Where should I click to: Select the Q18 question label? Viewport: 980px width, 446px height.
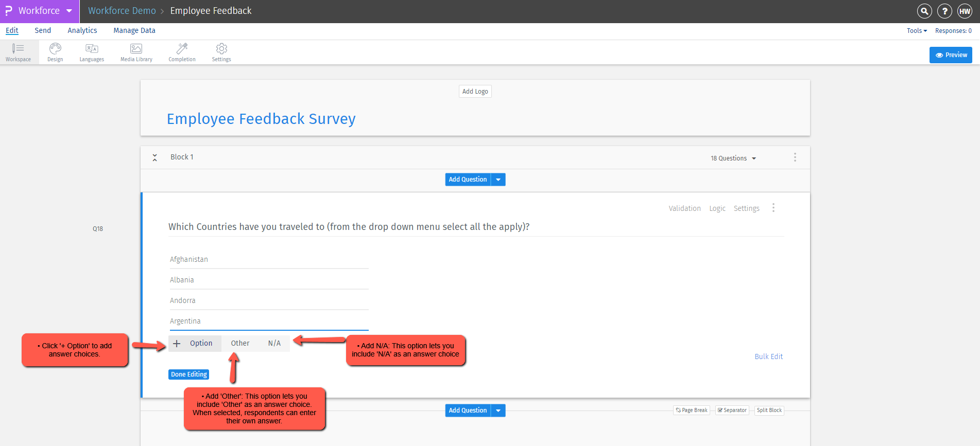tap(98, 229)
